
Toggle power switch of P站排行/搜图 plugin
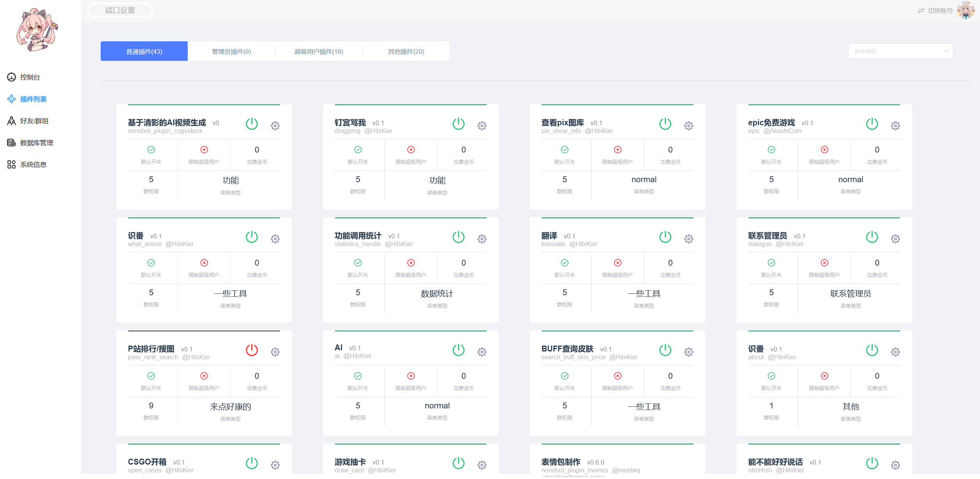coord(252,350)
